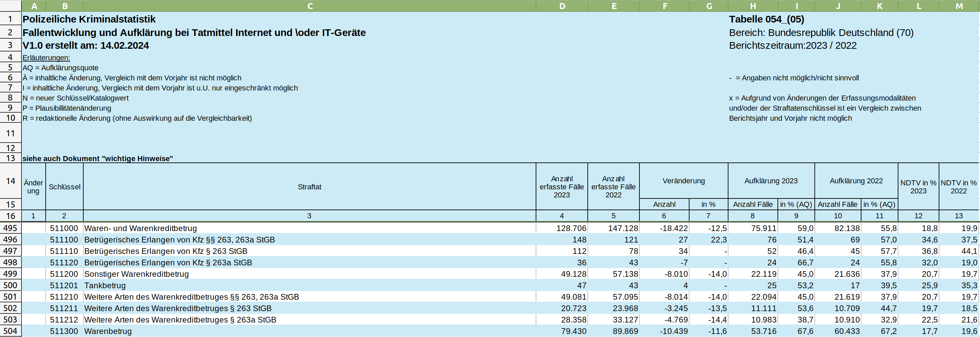Click 'AQ = Aufklärungsquote' cell

60,68
